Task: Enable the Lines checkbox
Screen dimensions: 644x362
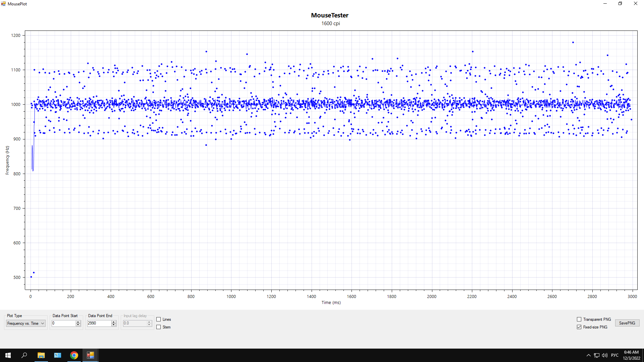Action: click(159, 319)
